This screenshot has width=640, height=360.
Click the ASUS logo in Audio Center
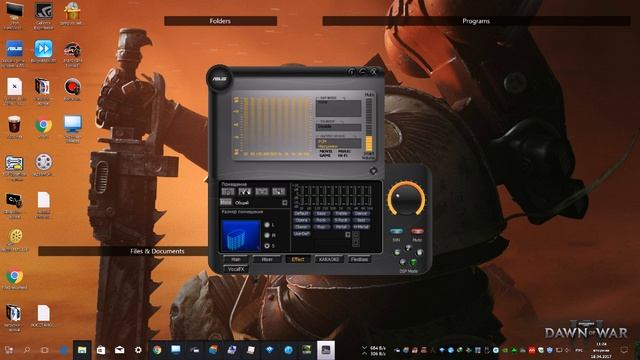point(219,78)
